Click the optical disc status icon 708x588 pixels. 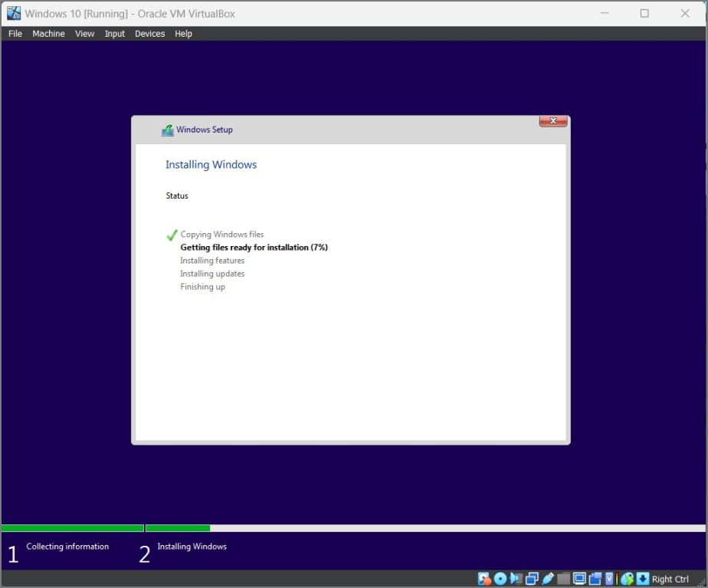(501, 579)
